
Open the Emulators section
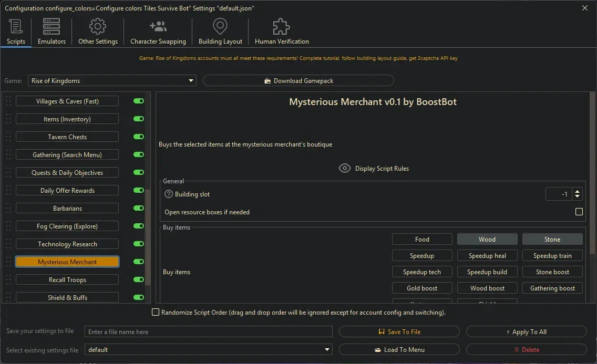(51, 27)
